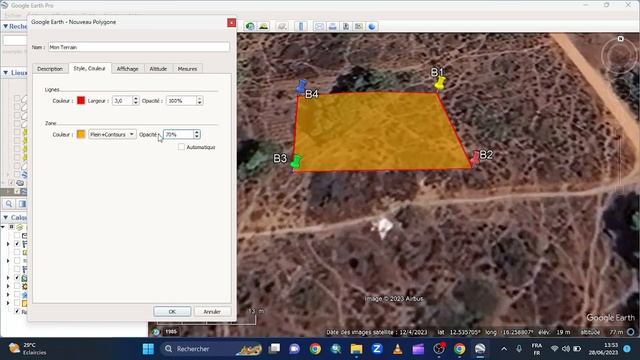The height and width of the screenshot is (360, 640).
Task: Increase line Largeur with the up arrow
Action: click(x=136, y=98)
